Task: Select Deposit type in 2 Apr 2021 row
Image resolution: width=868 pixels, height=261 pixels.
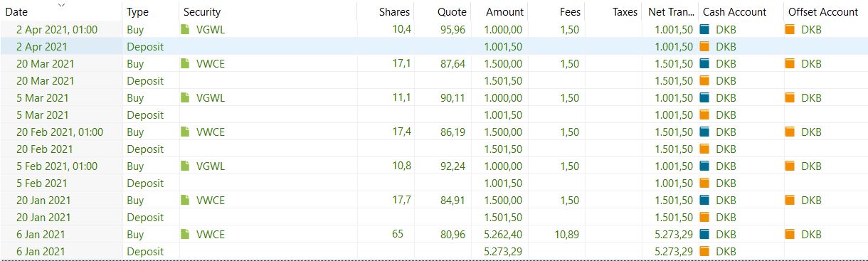Action: (x=145, y=46)
